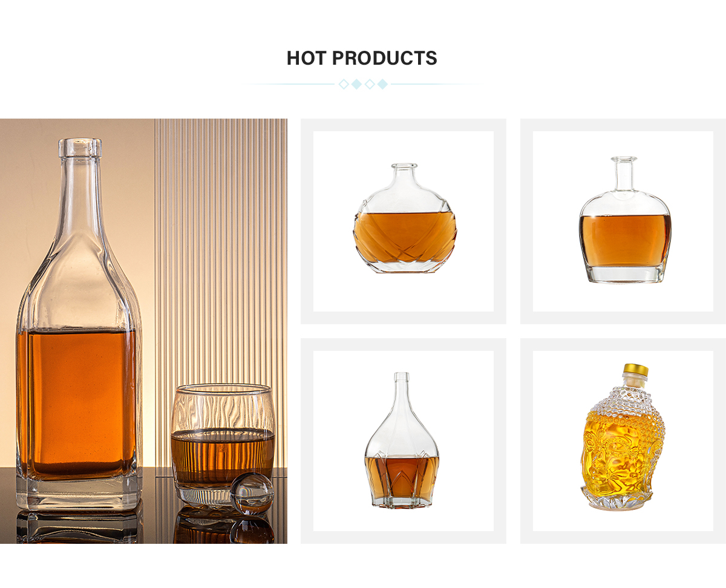Open the long-neck flat-shouldered bottle product
This screenshot has height=588, width=726.
624,220
